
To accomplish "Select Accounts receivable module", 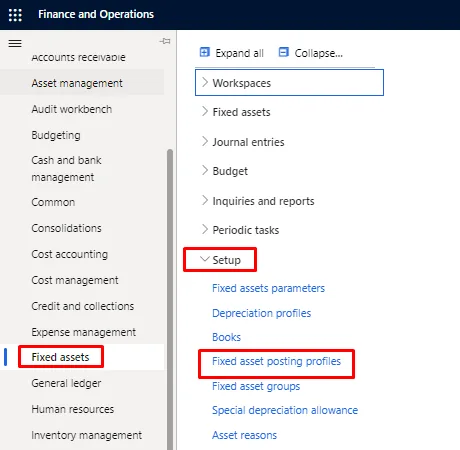I will point(78,57).
